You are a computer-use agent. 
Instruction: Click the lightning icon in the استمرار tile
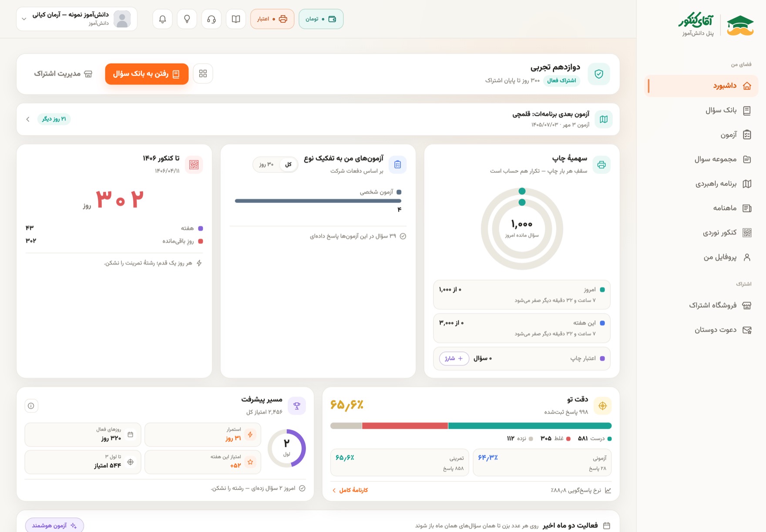[x=250, y=434]
